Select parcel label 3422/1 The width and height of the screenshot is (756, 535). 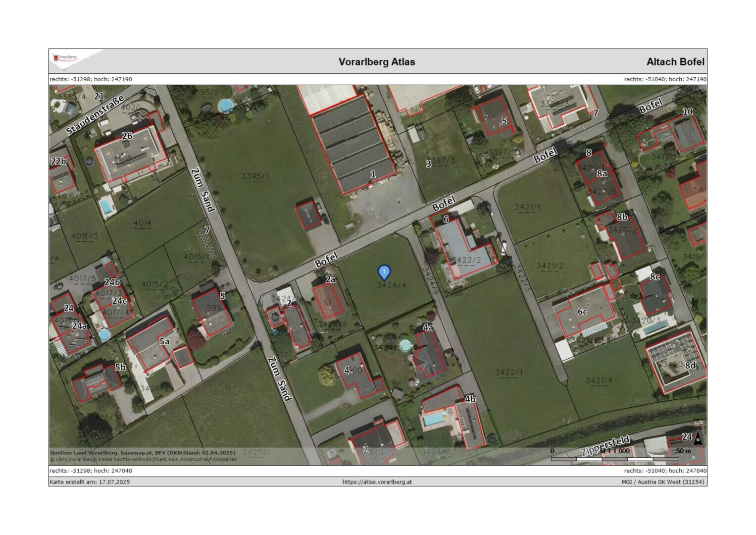pyautogui.click(x=508, y=372)
